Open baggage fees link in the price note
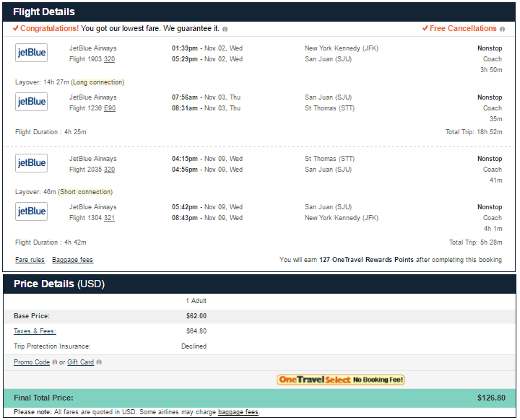This screenshot has width=520, height=420. click(x=238, y=412)
